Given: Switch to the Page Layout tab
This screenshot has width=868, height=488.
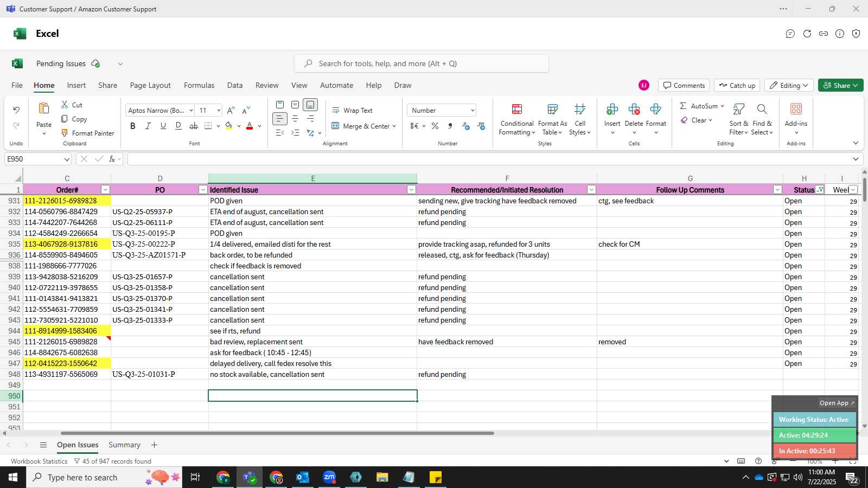Looking at the screenshot, I should [150, 85].
